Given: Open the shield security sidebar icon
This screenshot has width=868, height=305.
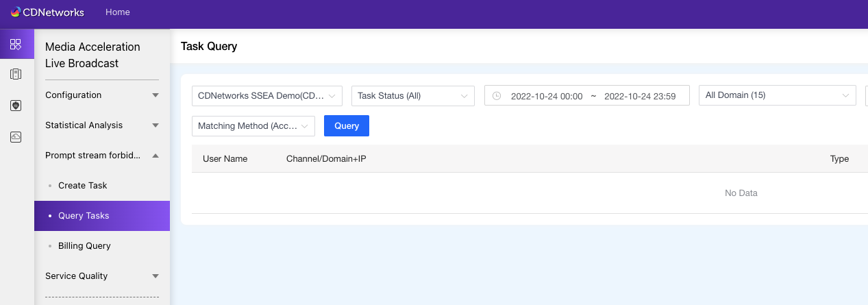Looking at the screenshot, I should (16, 106).
